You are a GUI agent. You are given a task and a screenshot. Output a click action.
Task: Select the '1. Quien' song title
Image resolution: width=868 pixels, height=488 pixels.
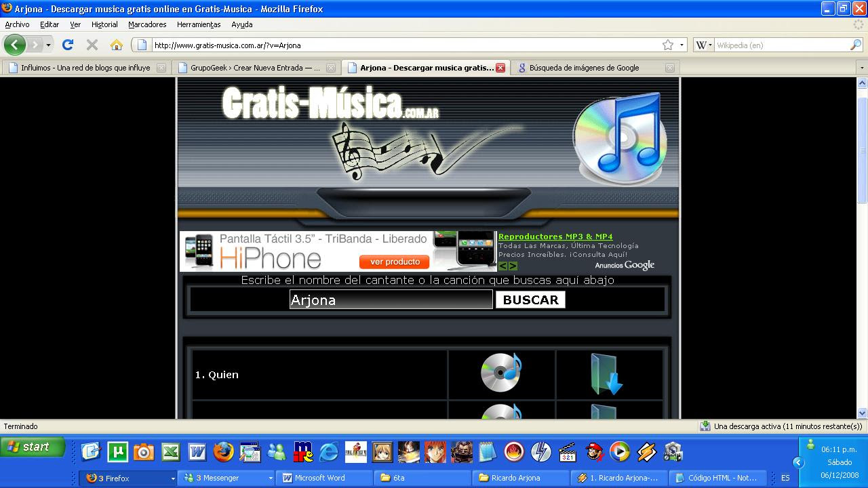tap(217, 375)
